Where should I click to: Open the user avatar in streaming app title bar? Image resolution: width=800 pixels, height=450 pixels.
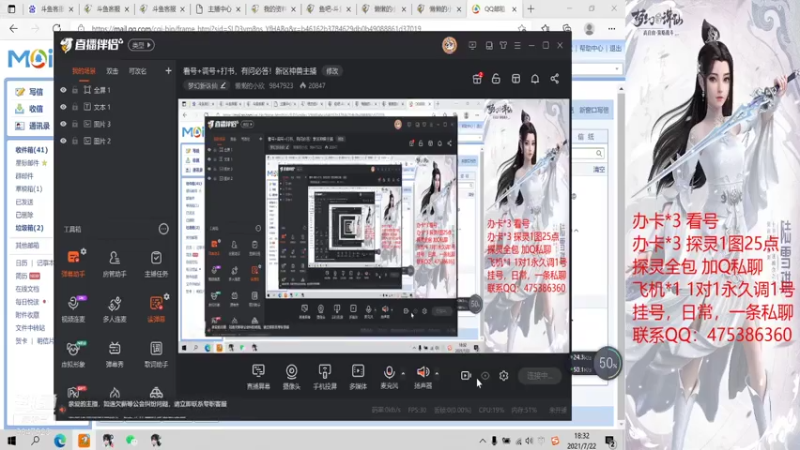[449, 45]
